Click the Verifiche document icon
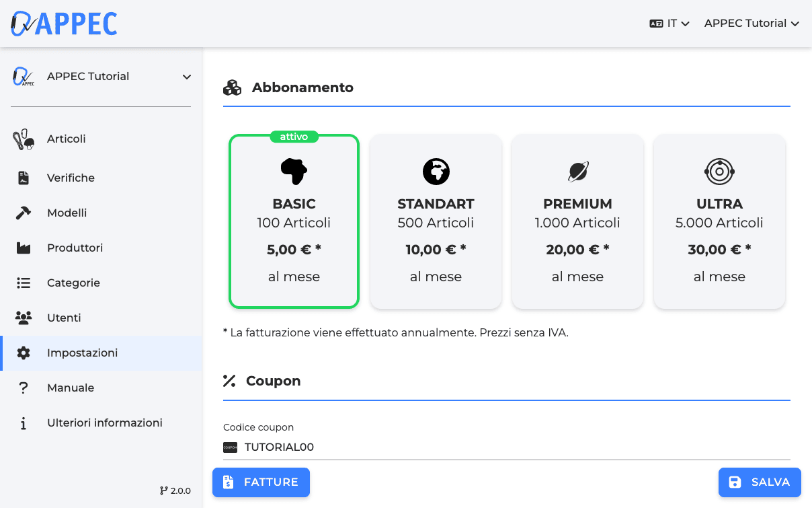This screenshot has height=508, width=812. (x=24, y=178)
